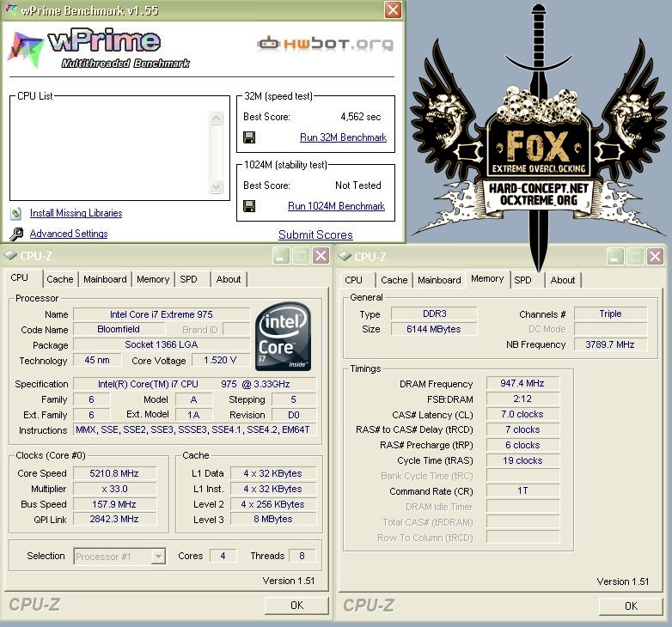
Task: Click the Code Name value 'Bloomfield'
Action: pyautogui.click(x=119, y=329)
